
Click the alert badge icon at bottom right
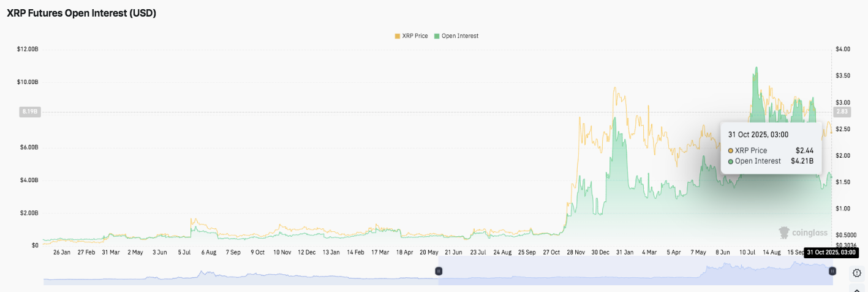[x=857, y=272]
